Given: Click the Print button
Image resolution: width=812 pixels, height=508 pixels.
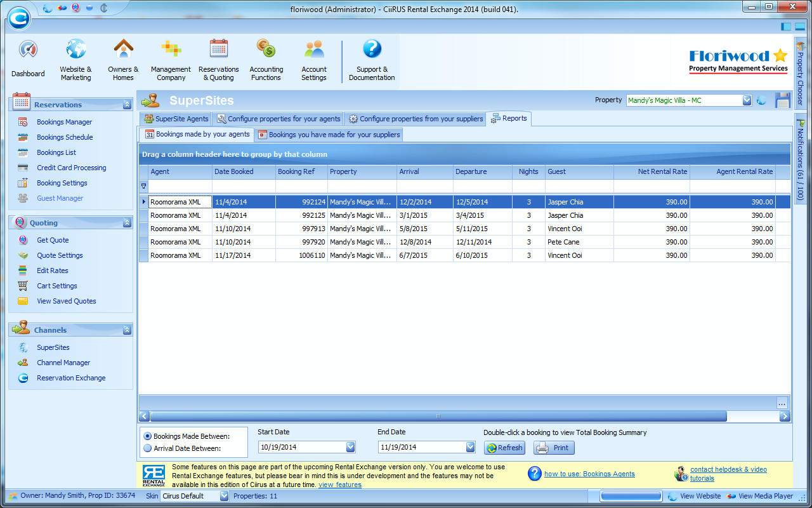Looking at the screenshot, I should click(x=554, y=448).
